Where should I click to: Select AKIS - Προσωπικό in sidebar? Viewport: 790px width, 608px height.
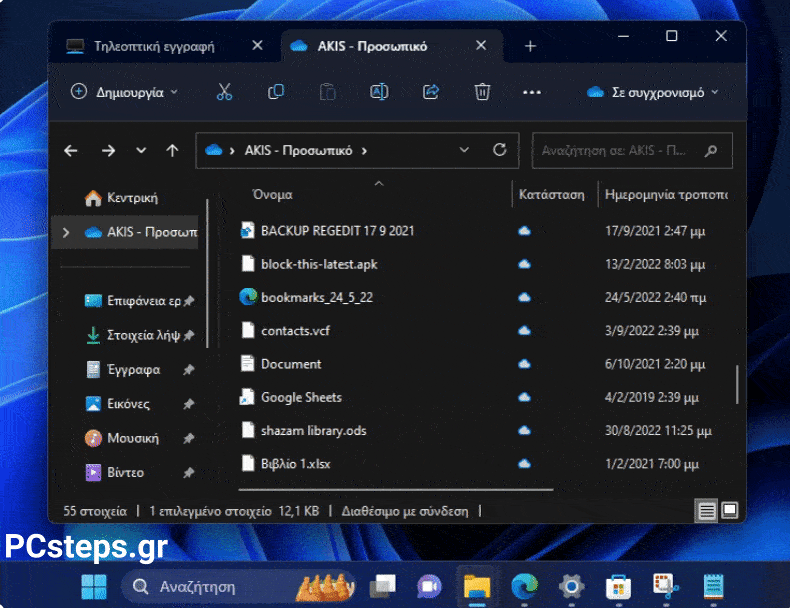[125, 232]
